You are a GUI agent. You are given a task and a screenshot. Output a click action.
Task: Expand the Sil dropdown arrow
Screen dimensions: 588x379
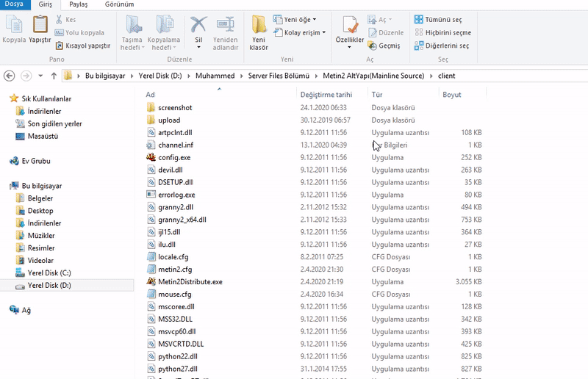coord(198,47)
